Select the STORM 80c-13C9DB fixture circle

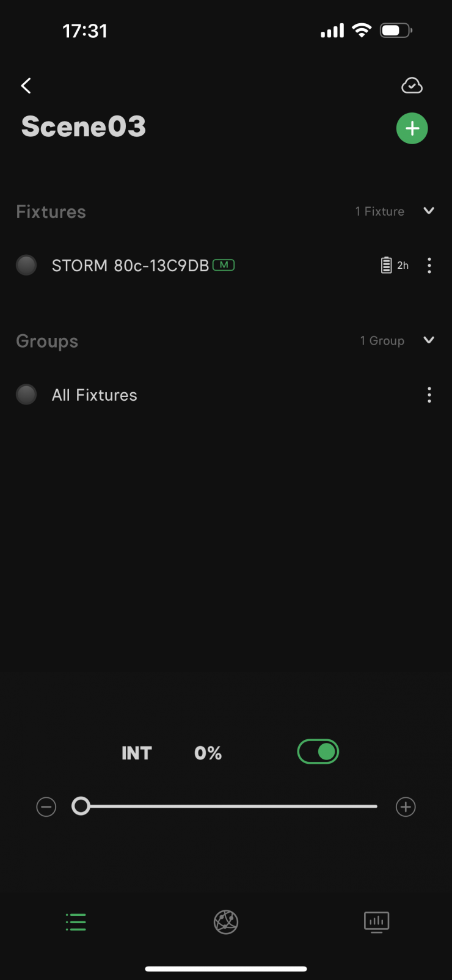point(26,265)
